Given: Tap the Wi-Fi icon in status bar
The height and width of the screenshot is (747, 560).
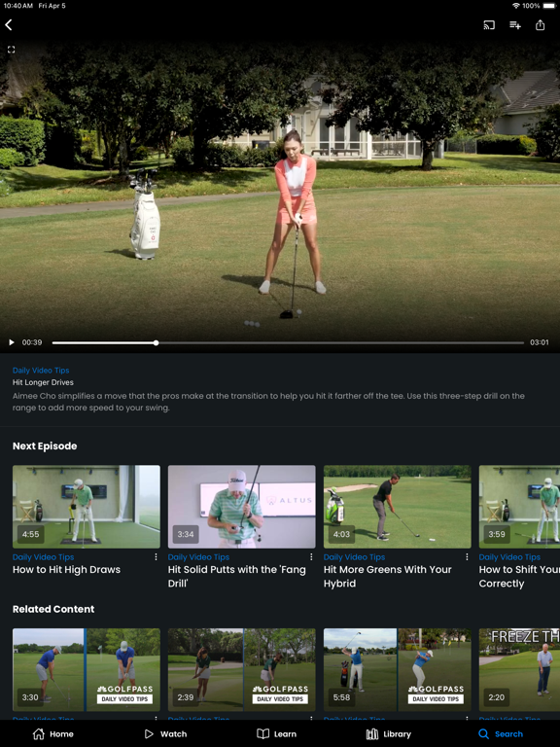Looking at the screenshot, I should pos(515,6).
